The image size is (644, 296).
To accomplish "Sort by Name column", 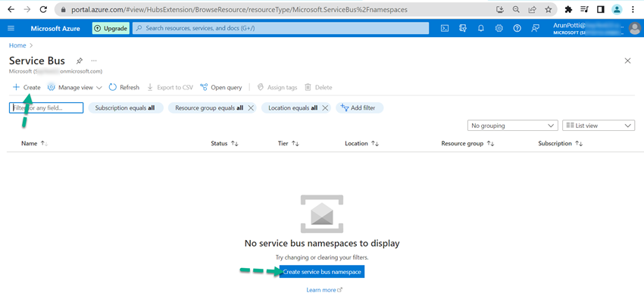I will (35, 144).
